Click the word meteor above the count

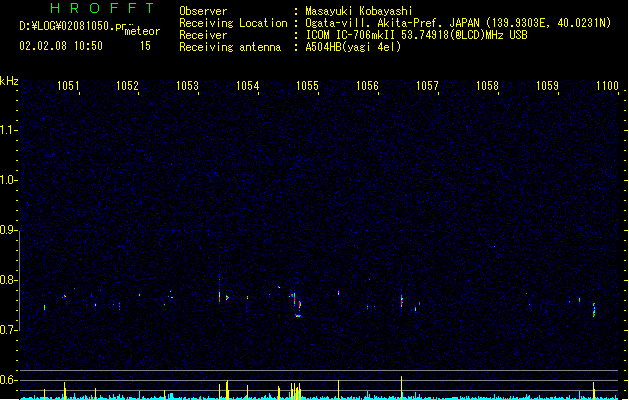142,31
